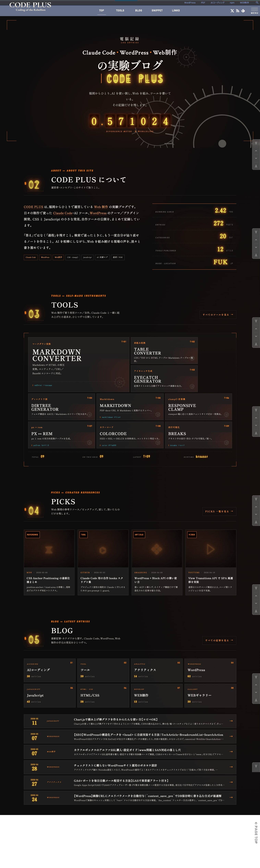Open the BLOG item in navigation bar

point(138,10)
